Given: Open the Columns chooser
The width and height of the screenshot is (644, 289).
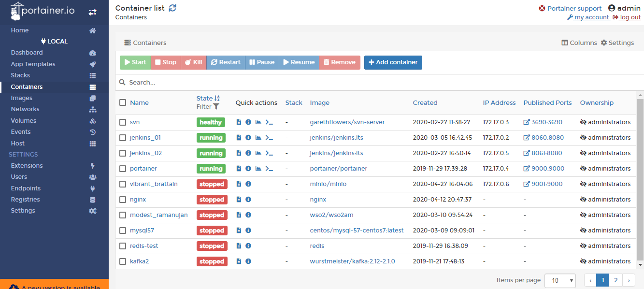Looking at the screenshot, I should click(x=579, y=43).
